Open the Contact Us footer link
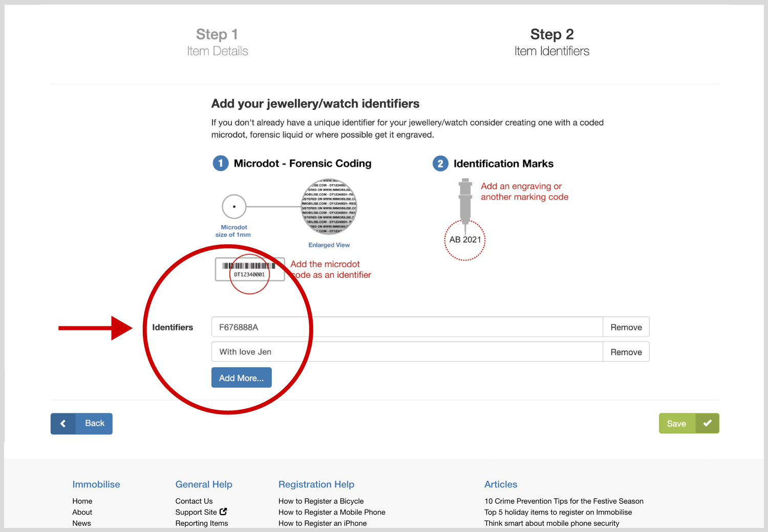Screen dimensions: 768x532 [194, 501]
